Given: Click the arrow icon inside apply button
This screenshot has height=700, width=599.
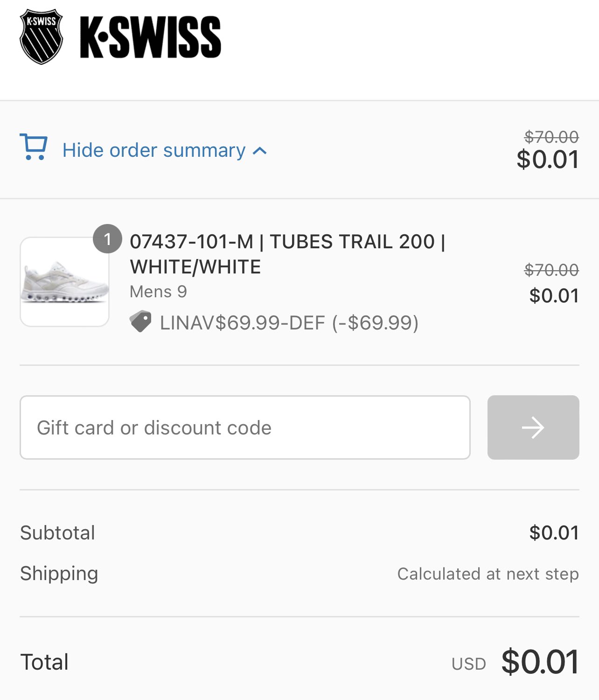Looking at the screenshot, I should click(x=533, y=427).
